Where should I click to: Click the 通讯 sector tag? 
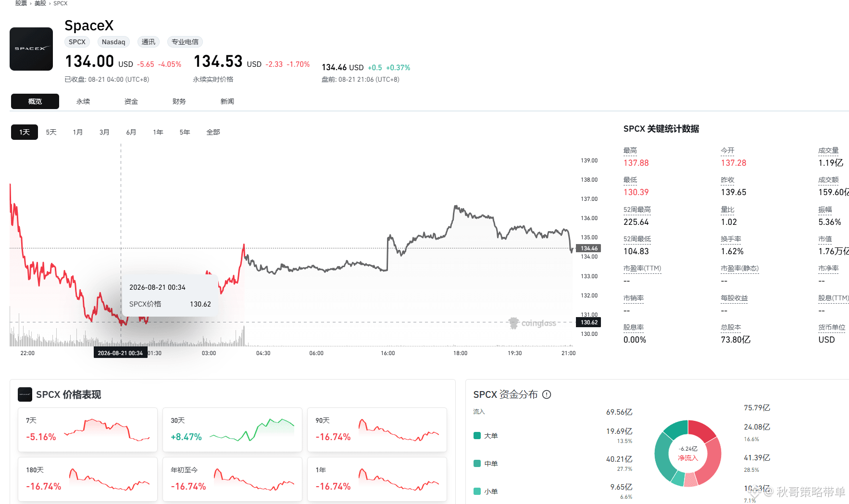149,42
